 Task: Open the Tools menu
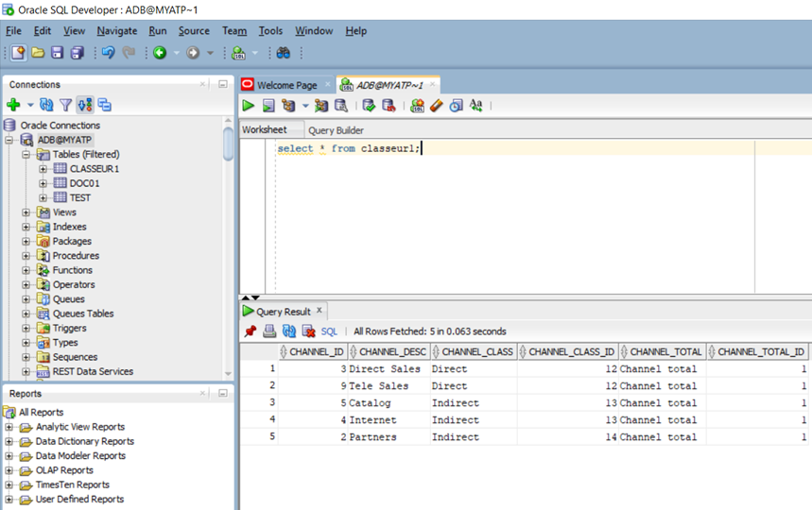[271, 31]
